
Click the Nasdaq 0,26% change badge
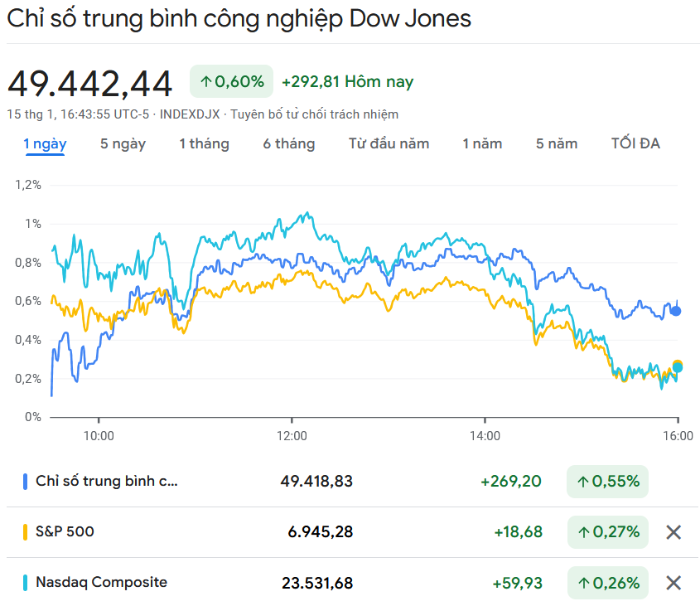tap(607, 583)
